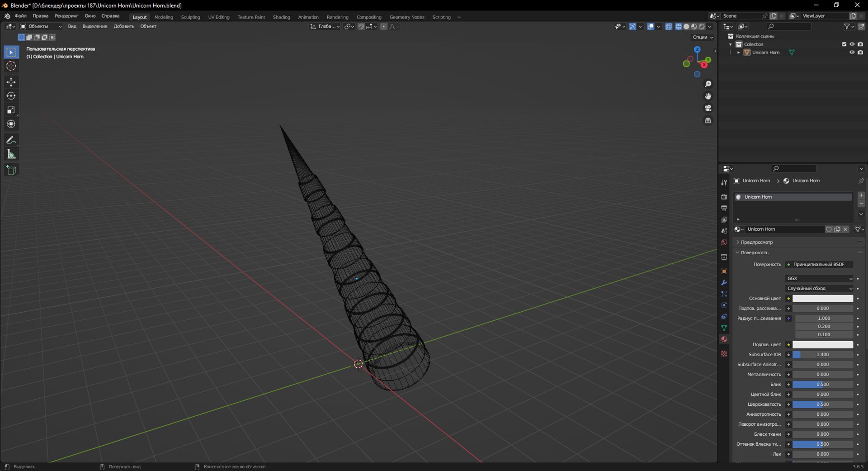Viewport: 868px width, 471px height.
Task: Open the Файл menu
Action: (20, 16)
